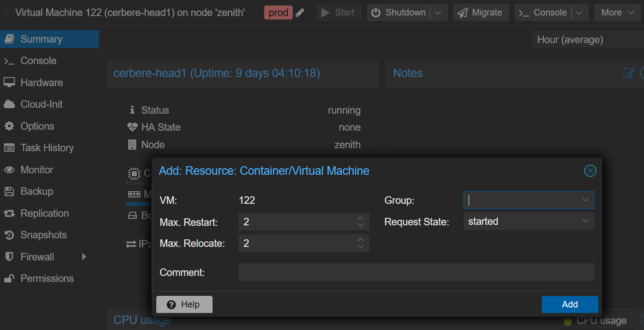
Task: Click into the Comment text field
Action: [416, 272]
